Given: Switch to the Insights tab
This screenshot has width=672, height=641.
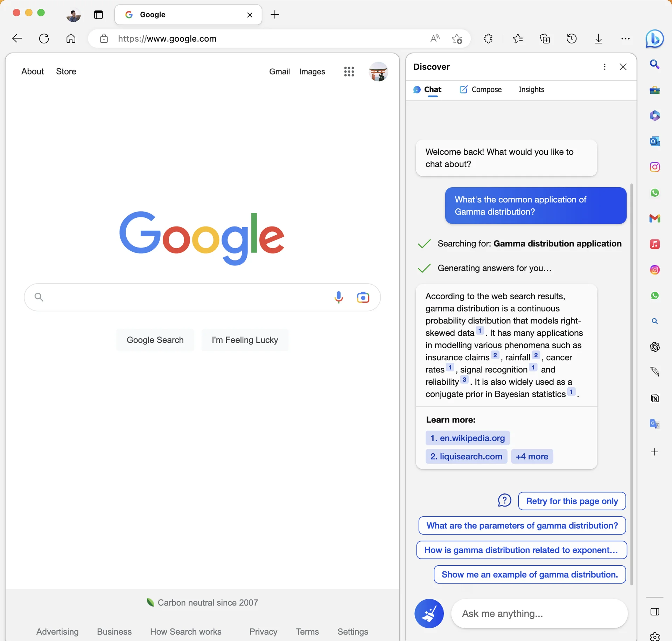Looking at the screenshot, I should (x=531, y=90).
